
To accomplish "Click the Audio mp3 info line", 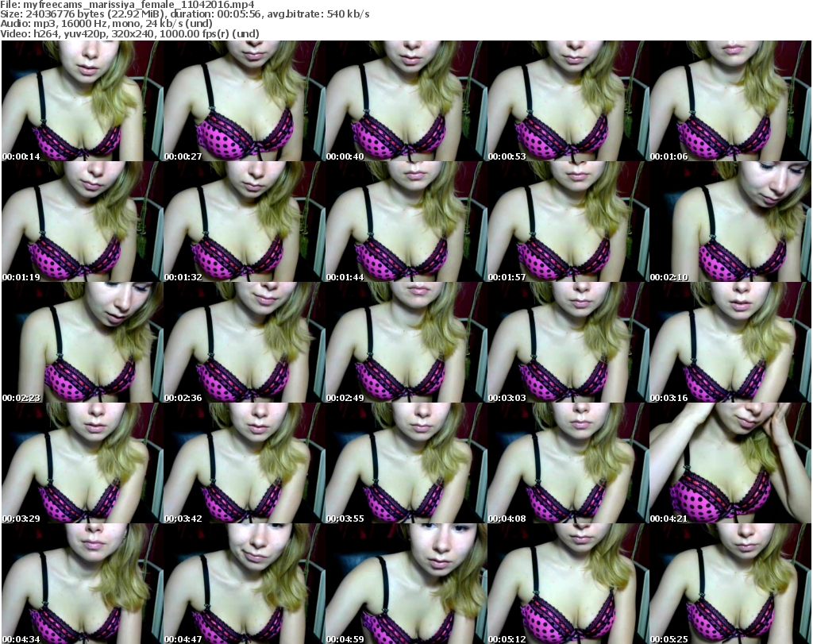I will [x=107, y=24].
